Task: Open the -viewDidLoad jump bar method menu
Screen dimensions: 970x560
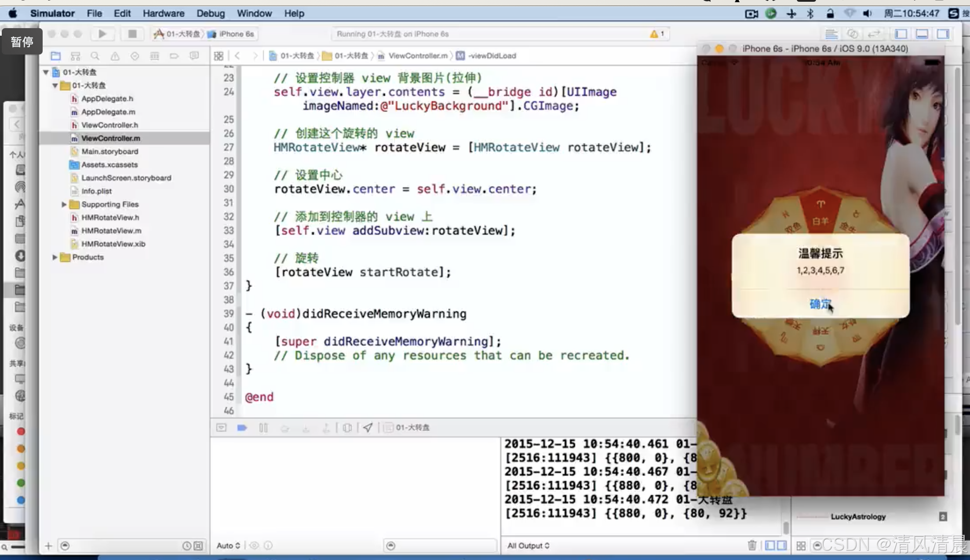Action: point(486,56)
